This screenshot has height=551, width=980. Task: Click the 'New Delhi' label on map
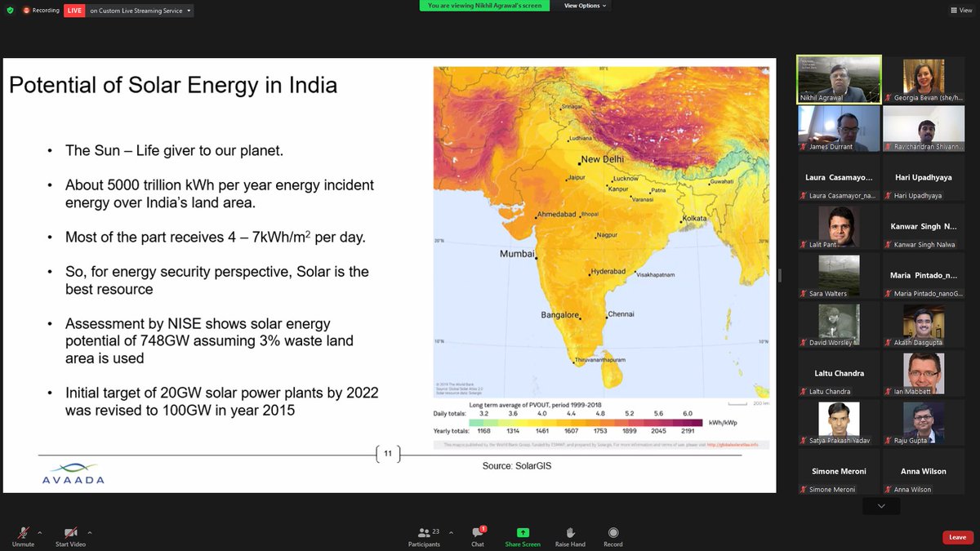click(603, 159)
